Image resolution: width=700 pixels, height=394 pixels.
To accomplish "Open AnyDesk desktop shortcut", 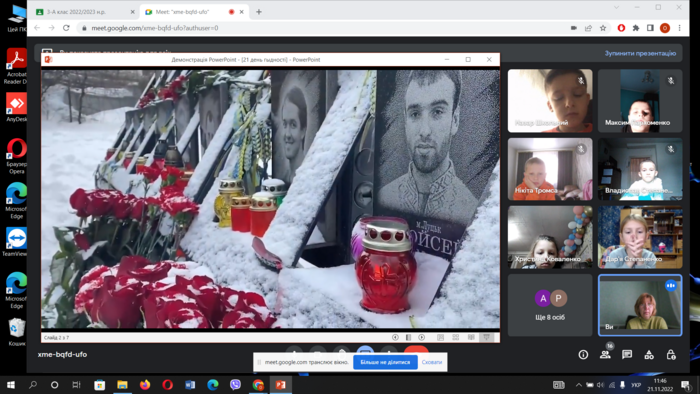I will click(16, 107).
